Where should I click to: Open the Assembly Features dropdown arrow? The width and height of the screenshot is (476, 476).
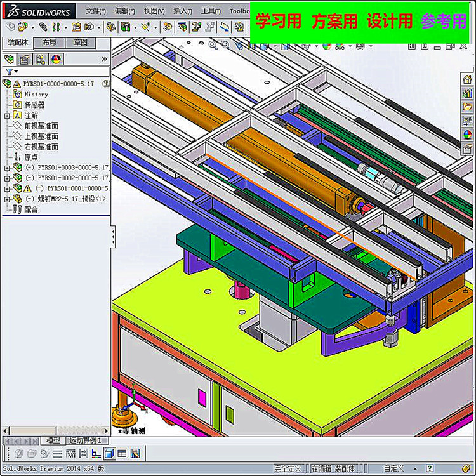[x=135, y=28]
